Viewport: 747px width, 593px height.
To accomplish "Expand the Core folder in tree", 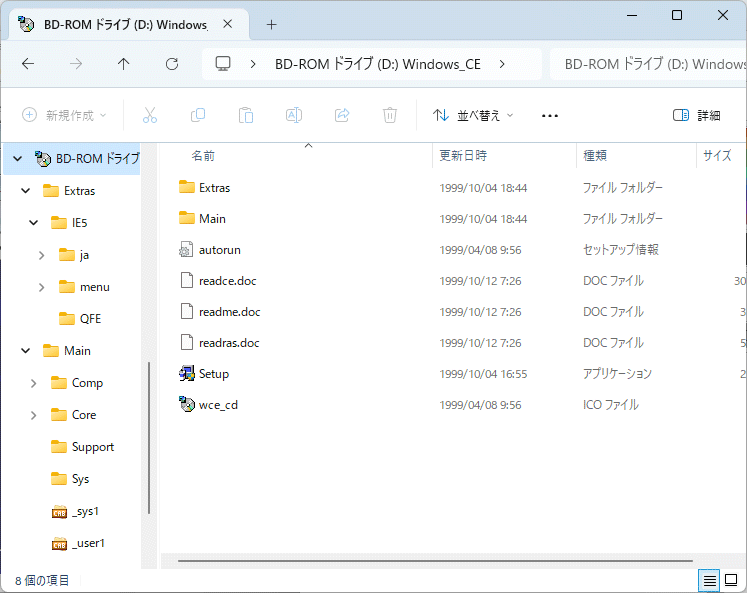I will click(x=34, y=415).
